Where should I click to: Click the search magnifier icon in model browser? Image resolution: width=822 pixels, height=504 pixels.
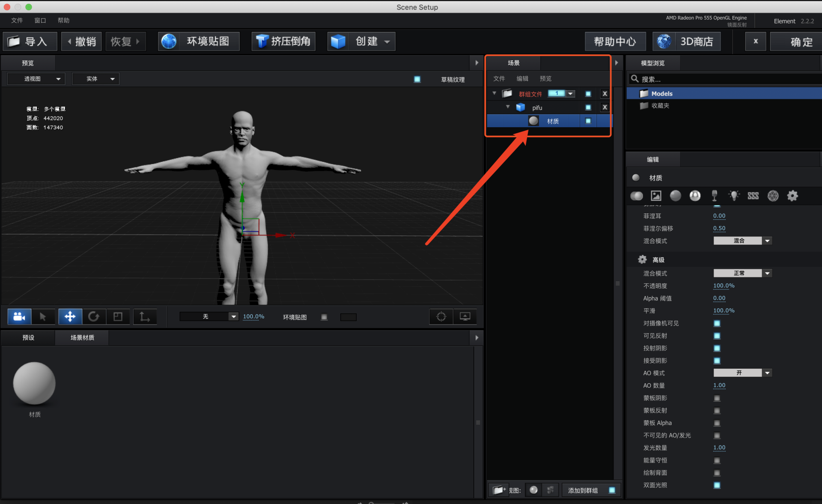click(634, 79)
